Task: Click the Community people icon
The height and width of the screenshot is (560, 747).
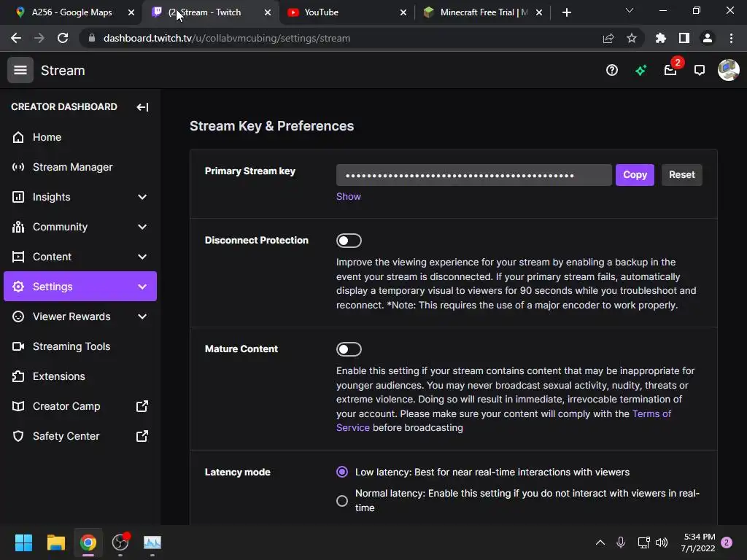Action: tap(18, 227)
